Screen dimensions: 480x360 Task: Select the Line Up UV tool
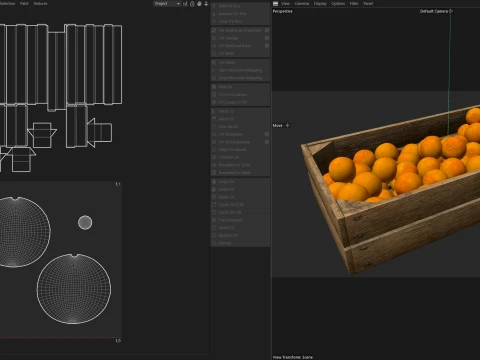240,126
